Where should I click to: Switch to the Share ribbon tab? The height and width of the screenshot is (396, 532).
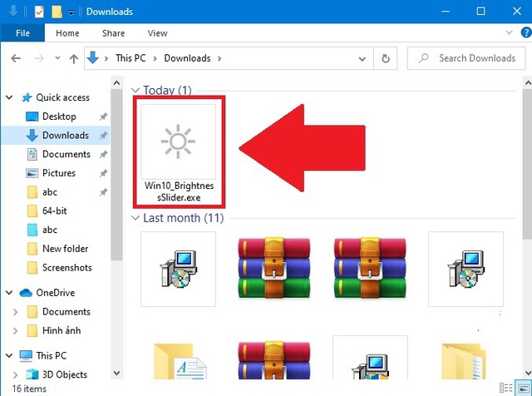pyautogui.click(x=113, y=33)
